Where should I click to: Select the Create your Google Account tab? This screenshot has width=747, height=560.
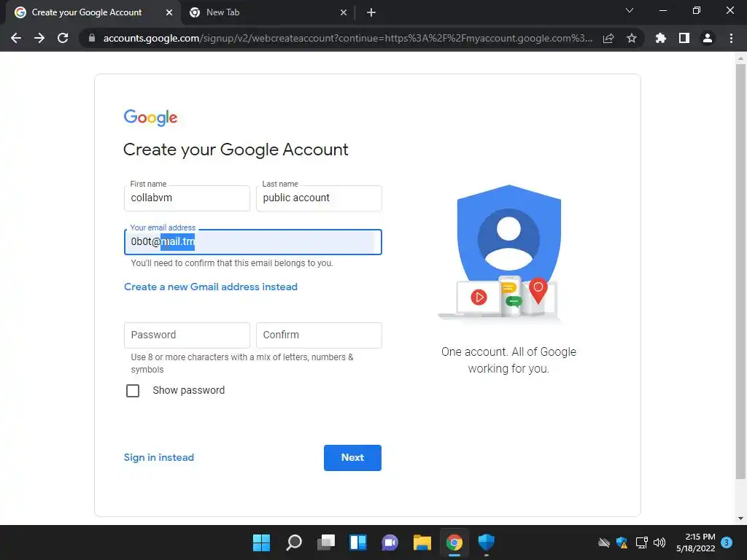(93, 12)
